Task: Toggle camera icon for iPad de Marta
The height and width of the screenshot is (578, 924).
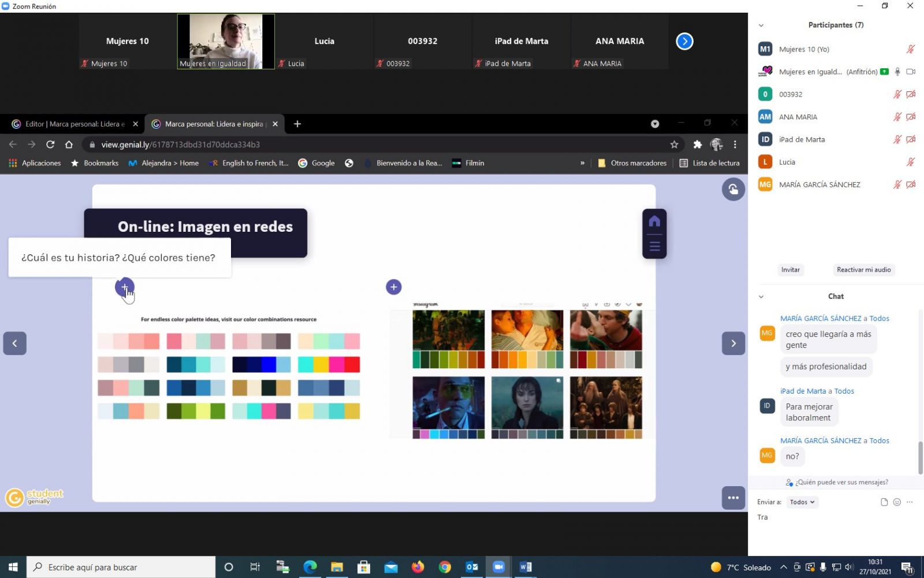Action: tap(911, 139)
